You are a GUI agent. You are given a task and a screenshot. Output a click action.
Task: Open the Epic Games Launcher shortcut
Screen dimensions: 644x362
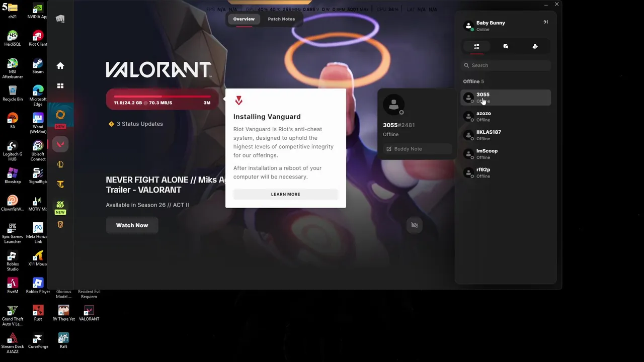pyautogui.click(x=13, y=233)
